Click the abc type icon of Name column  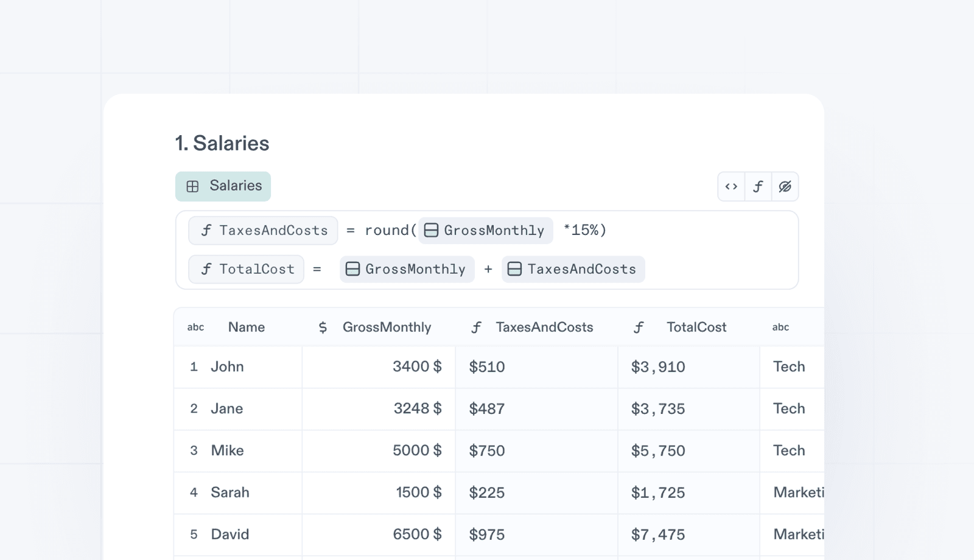click(195, 327)
